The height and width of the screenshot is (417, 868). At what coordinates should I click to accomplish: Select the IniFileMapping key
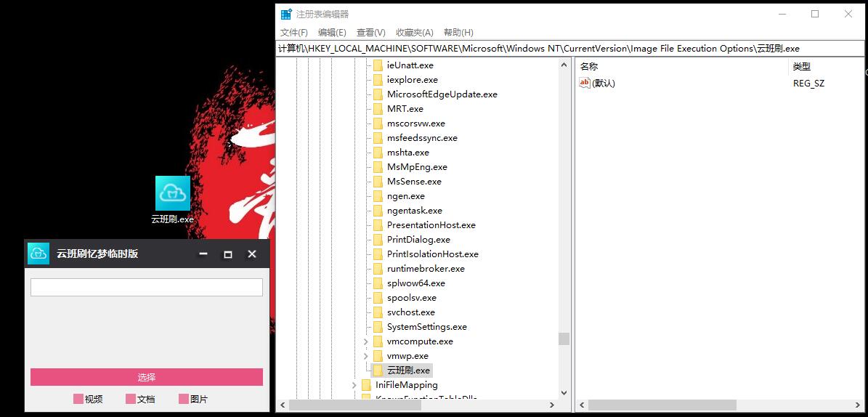tap(406, 385)
